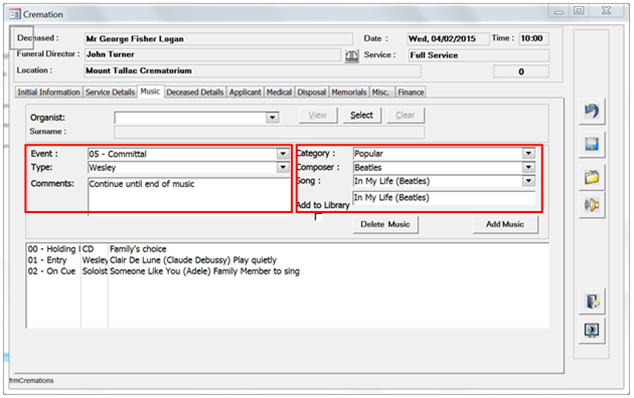634x398 pixels.
Task: Click the Location field Mount Tallac Crematorium
Action: 253,71
